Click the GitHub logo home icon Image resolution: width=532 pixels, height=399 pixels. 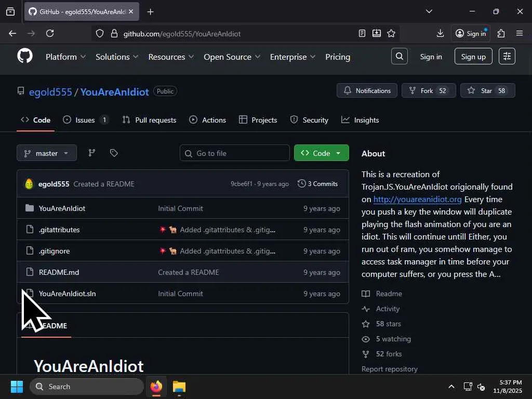click(x=25, y=56)
